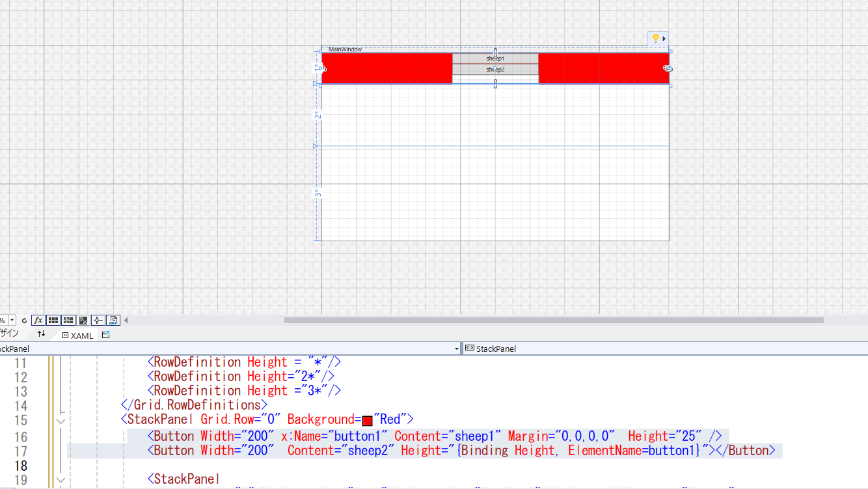Toggle snapping to snaplines crosshair icon

pos(98,320)
